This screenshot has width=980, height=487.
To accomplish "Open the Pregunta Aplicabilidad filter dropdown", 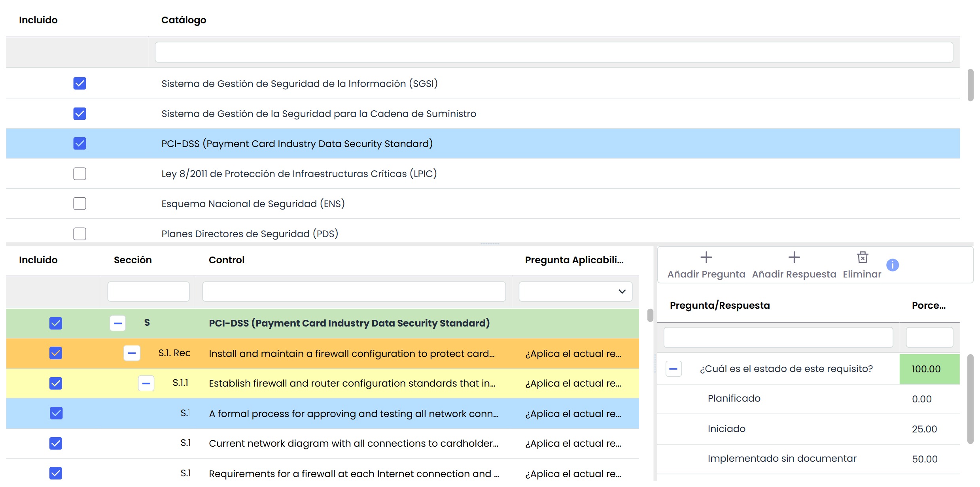I will 622,291.
